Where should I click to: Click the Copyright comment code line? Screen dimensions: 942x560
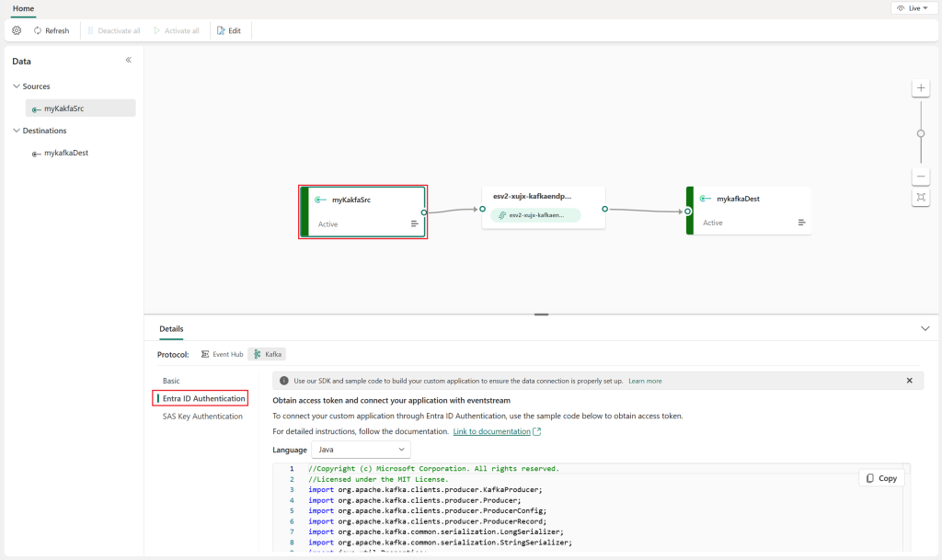(x=434, y=469)
